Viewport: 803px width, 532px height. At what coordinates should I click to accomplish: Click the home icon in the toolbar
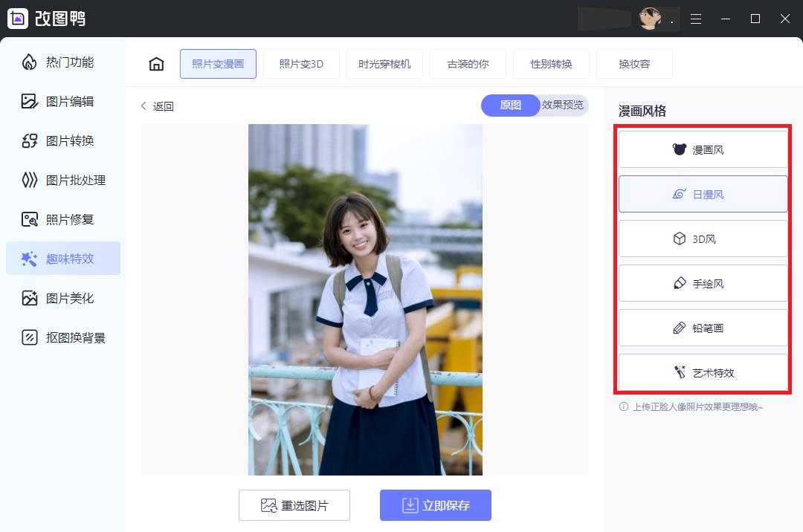(156, 64)
